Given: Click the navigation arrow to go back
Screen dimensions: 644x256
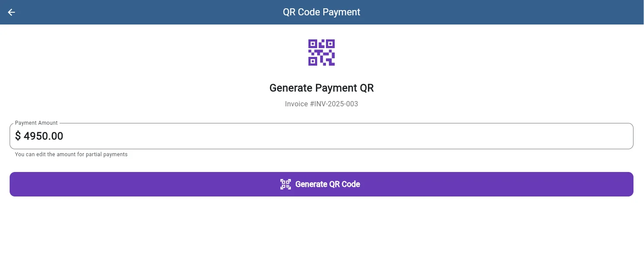Looking at the screenshot, I should [x=11, y=12].
